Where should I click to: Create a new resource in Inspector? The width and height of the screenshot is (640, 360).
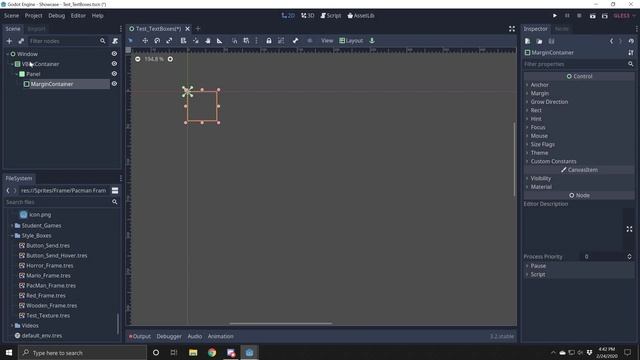click(527, 41)
